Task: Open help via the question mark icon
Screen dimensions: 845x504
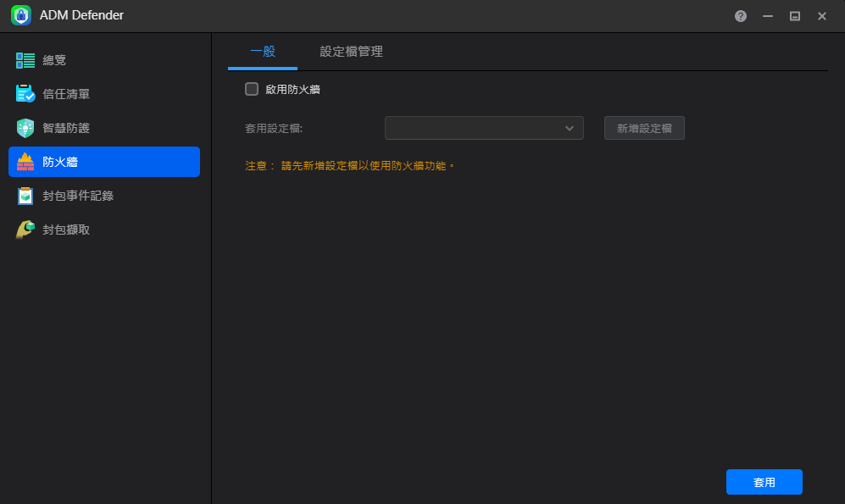Action: point(741,16)
